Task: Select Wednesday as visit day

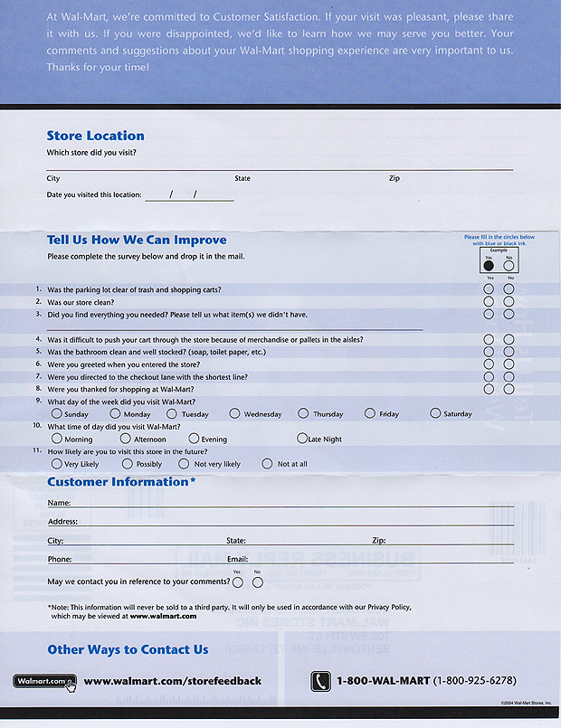Action: point(234,412)
